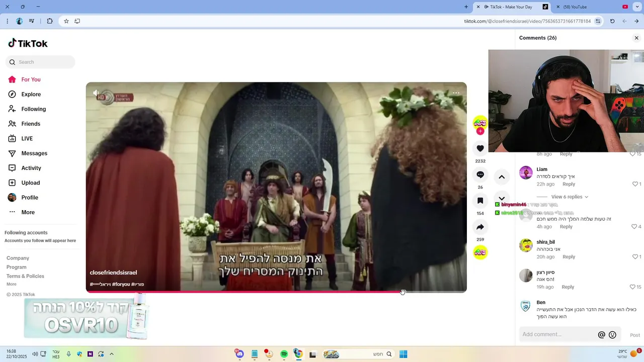Image resolution: width=644 pixels, height=362 pixels.
Task: Open the browser extensions puzzle icon
Action: pos(49,21)
